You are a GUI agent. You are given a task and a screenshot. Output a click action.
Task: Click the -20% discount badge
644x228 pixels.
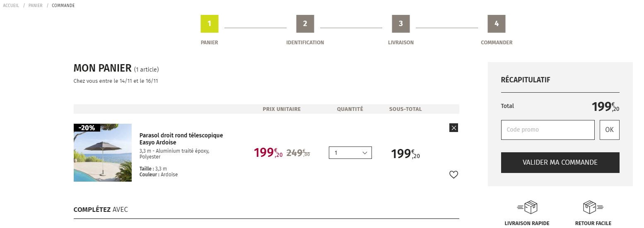(x=87, y=128)
